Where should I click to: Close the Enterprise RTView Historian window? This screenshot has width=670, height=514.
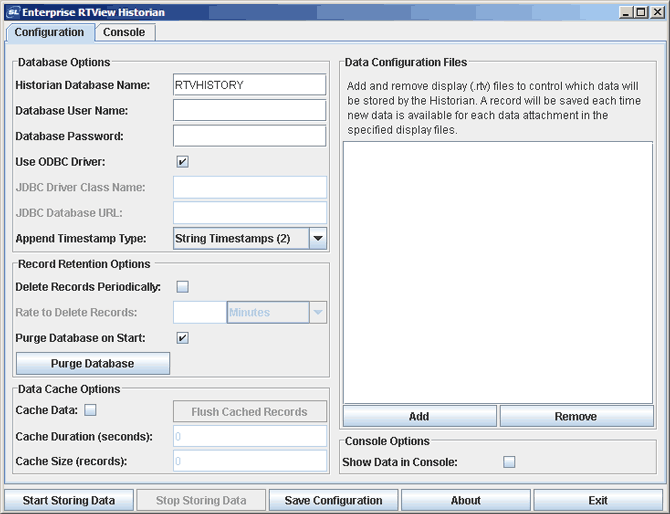pyautogui.click(x=657, y=12)
